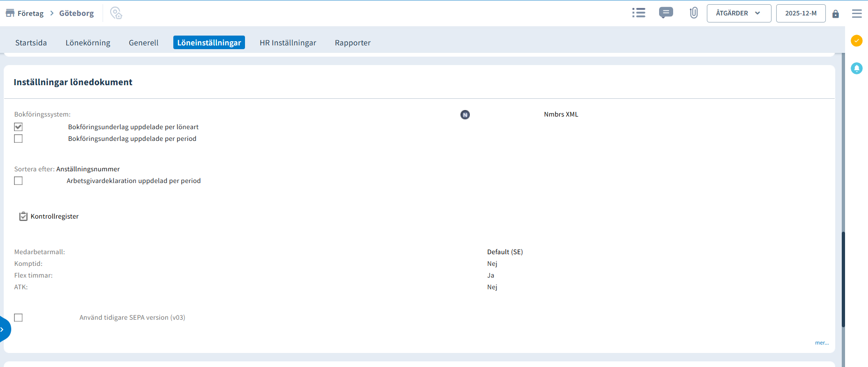Image resolution: width=868 pixels, height=367 pixels.
Task: Check Arbetsgivardeklaration uppdelad per period
Action: 18,181
